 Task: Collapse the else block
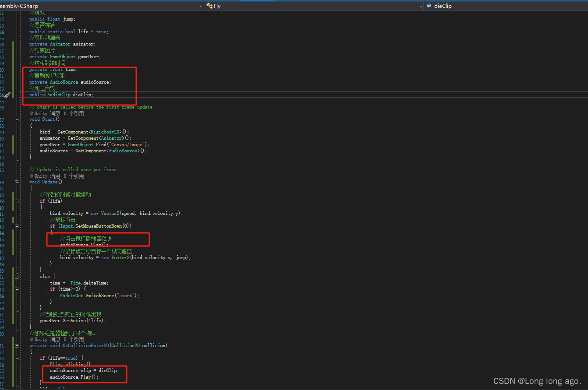17,276
